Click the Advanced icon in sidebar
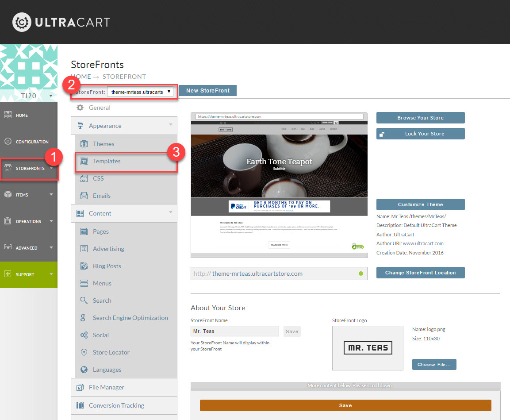The height and width of the screenshot is (420, 510). click(8, 247)
